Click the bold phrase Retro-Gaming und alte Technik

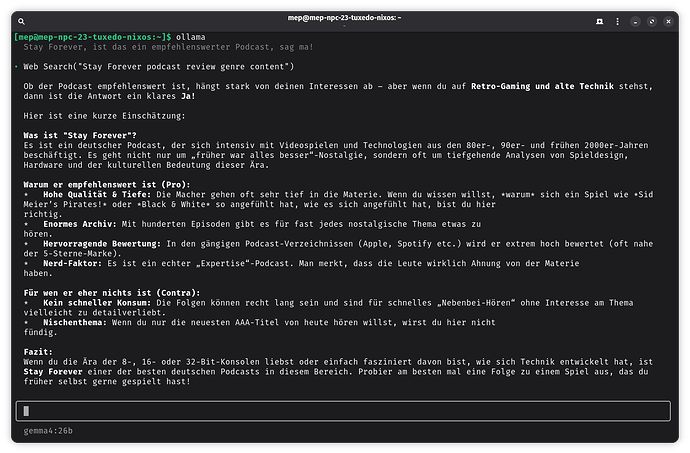542,86
